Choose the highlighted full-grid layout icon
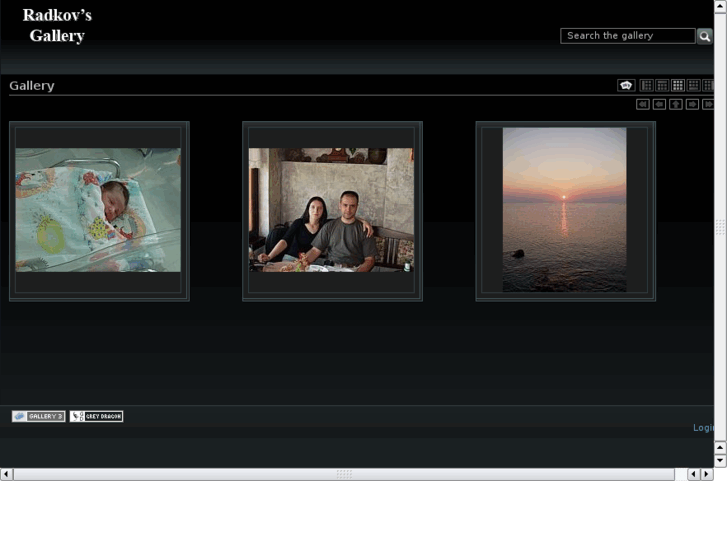This screenshot has width=727, height=545. 678,86
